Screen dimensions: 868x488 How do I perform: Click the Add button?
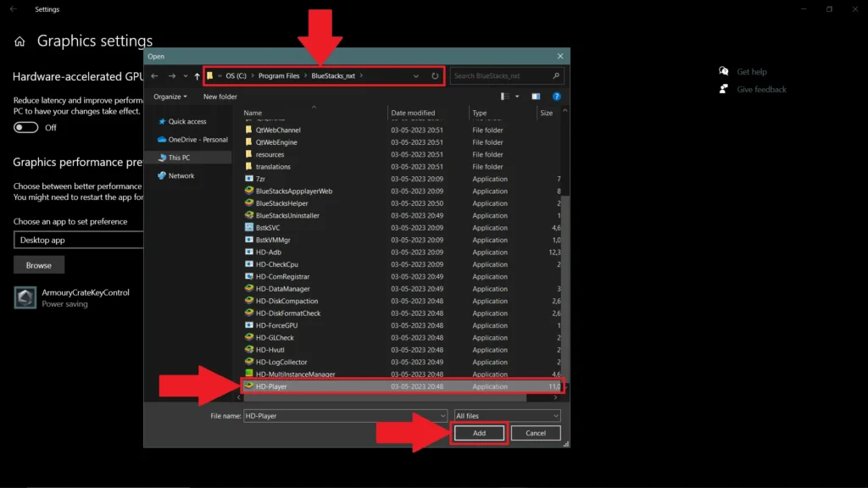479,432
